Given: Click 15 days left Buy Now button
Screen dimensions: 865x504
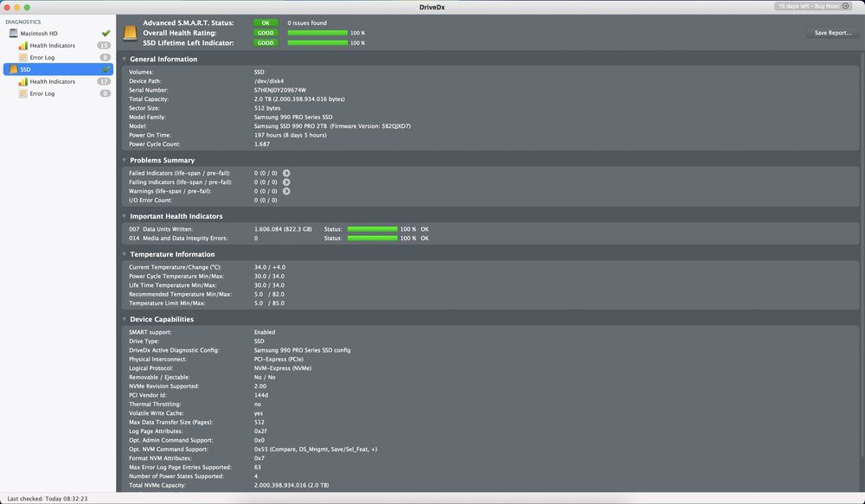Looking at the screenshot, I should coord(813,6).
